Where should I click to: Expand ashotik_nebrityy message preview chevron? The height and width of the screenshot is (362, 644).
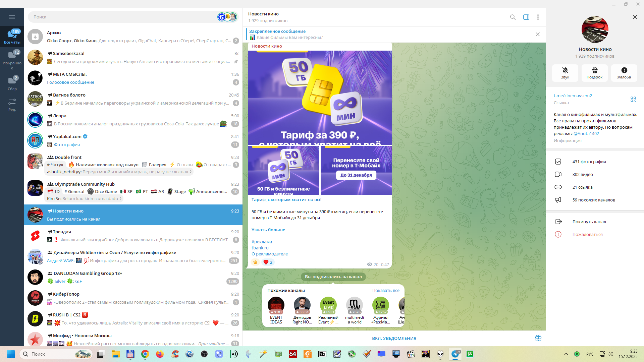click(x=191, y=172)
